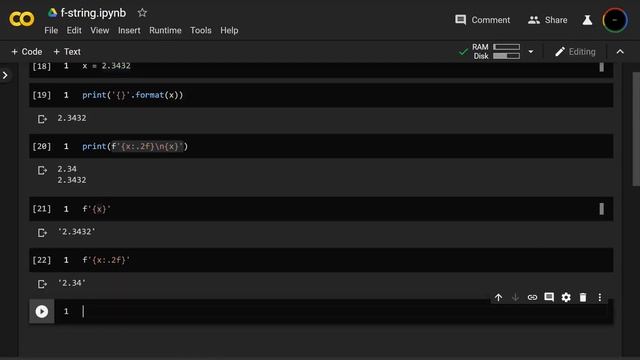Click cell 19 code print format line

133,95
